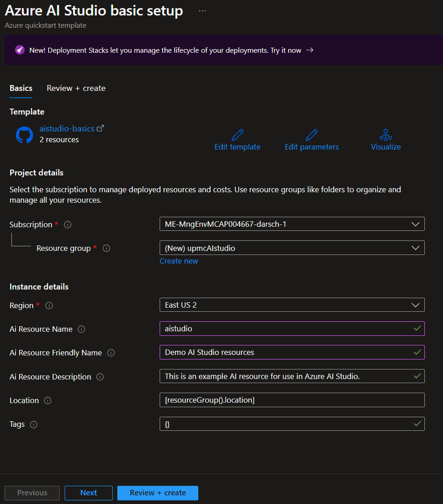This screenshot has width=443, height=504.
Task: Focus the Ai Resource Name field
Action: [292, 329]
